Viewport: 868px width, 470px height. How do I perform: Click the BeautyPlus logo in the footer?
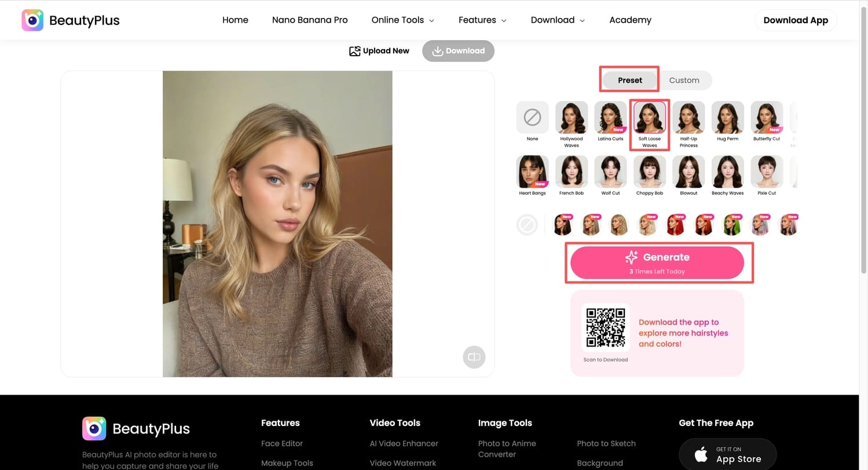tap(94, 428)
